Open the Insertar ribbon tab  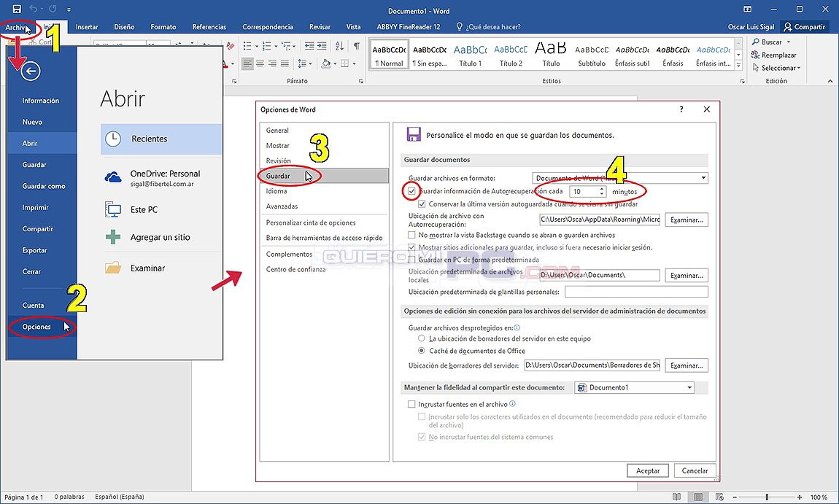pos(87,27)
